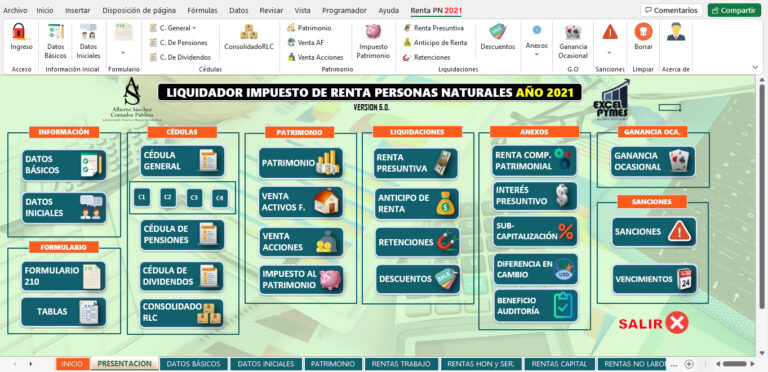Select C. De Pensiones ribbon item
This screenshot has width=768, height=372.
(x=178, y=43)
